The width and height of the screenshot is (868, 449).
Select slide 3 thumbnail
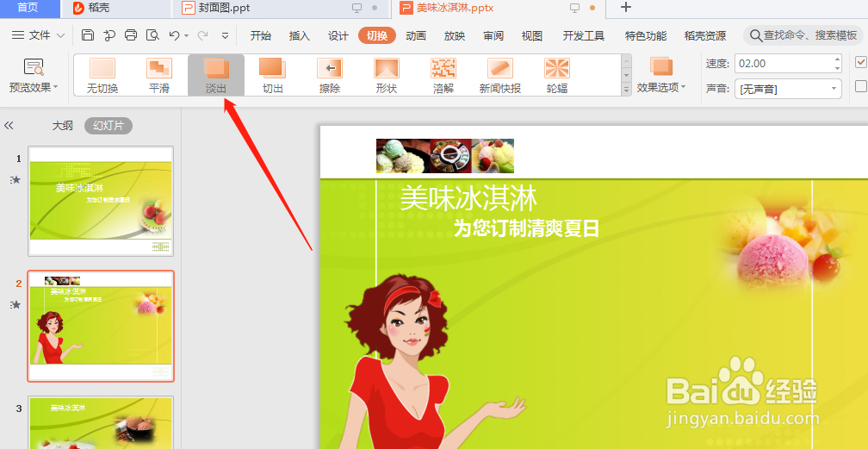[101, 422]
